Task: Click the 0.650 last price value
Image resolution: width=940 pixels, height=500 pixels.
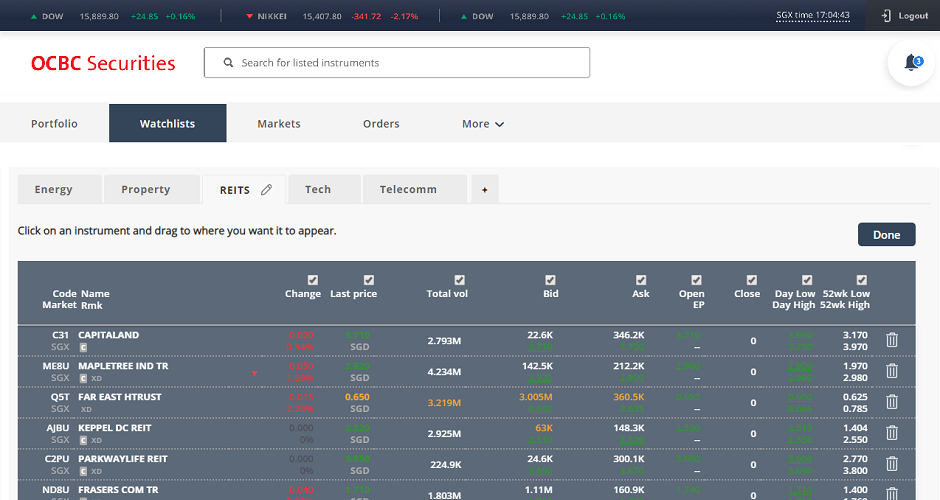Action: click(357, 397)
